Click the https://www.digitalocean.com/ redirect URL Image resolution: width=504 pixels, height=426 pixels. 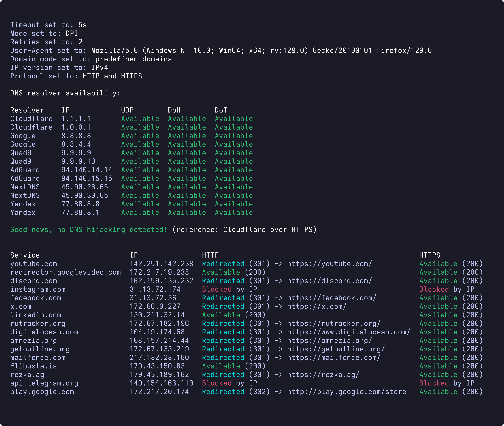pos(349,332)
